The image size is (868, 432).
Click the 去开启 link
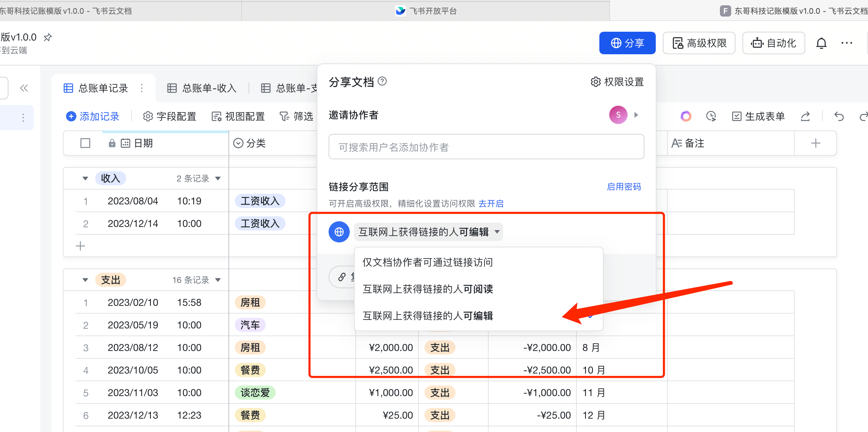[x=491, y=204]
